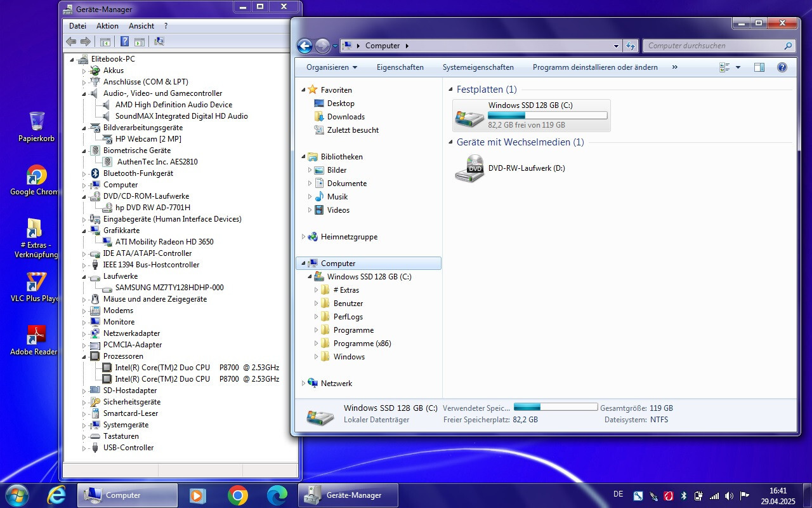Click the Microsoft Edge taskbar icon

[277, 495]
